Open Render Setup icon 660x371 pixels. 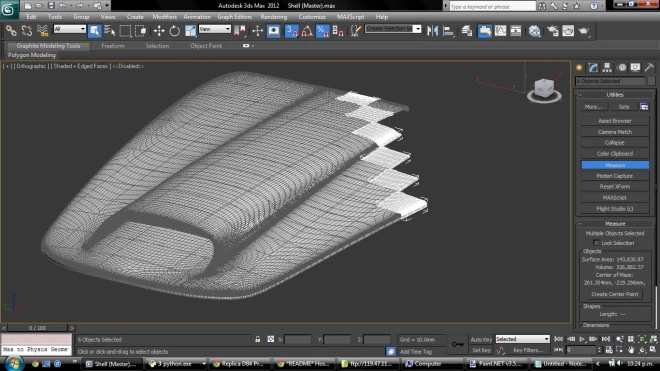(x=553, y=31)
